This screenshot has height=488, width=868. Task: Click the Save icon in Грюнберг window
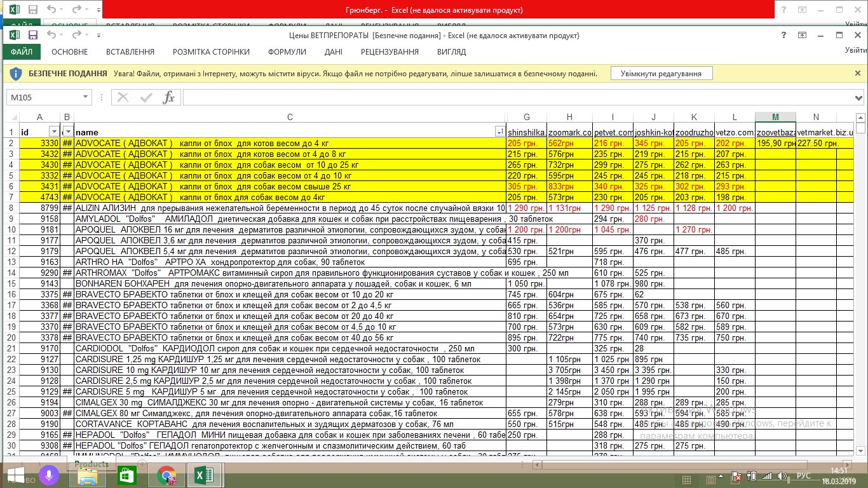[32, 10]
